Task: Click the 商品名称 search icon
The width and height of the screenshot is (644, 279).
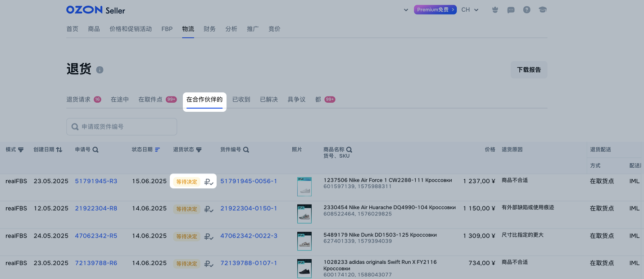Action: coord(349,150)
